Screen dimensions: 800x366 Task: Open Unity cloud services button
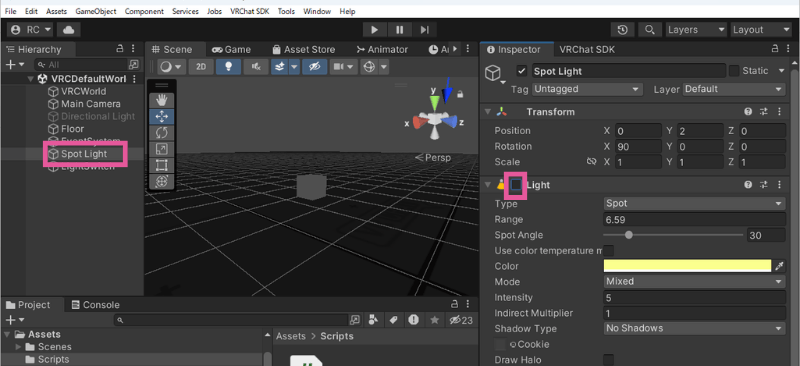point(68,30)
